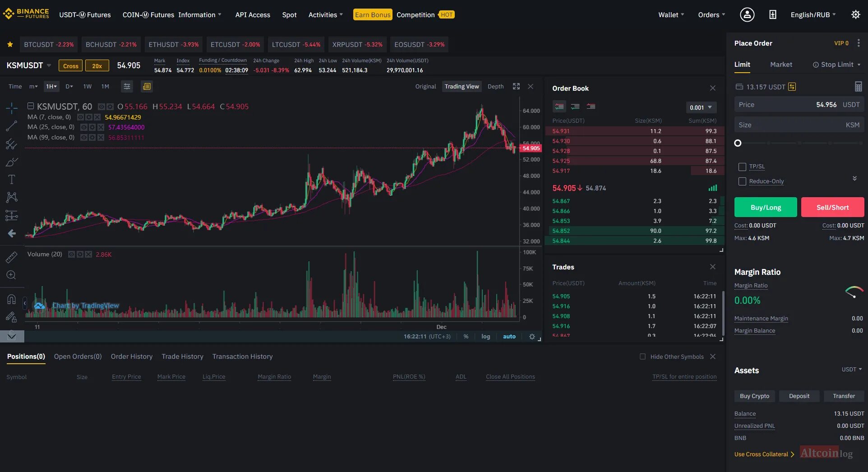Open the Trade History tab

click(x=182, y=356)
